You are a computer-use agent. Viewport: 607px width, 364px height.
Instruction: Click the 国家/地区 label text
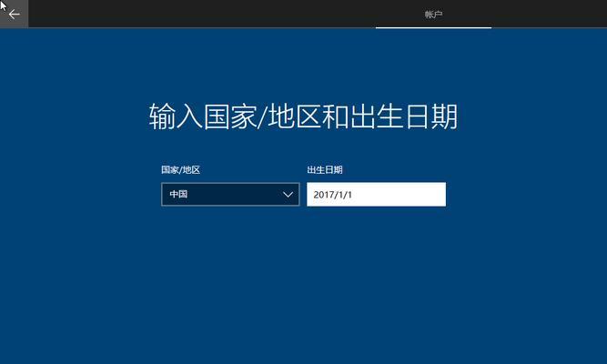pyautogui.click(x=180, y=169)
